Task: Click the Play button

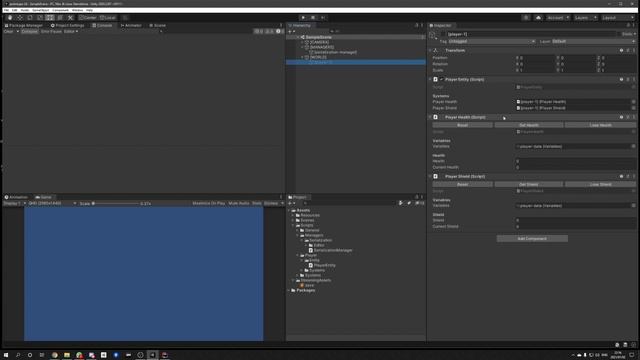Action: pyautogui.click(x=303, y=18)
